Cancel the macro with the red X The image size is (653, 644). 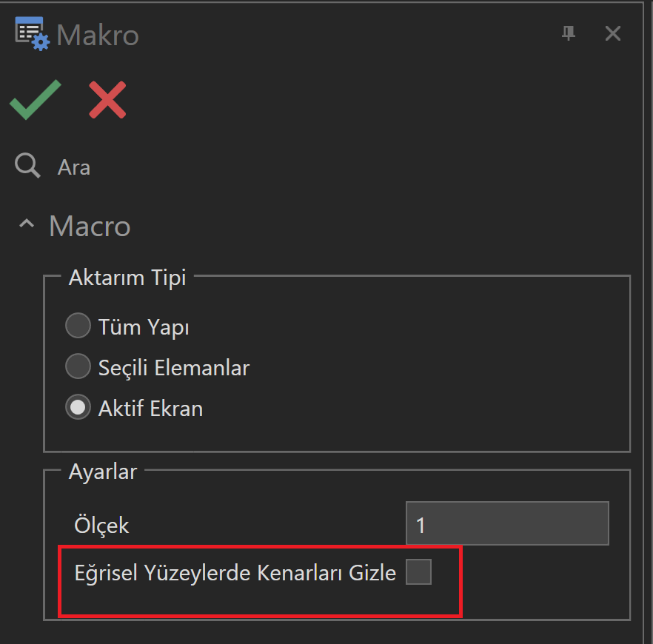point(107,99)
